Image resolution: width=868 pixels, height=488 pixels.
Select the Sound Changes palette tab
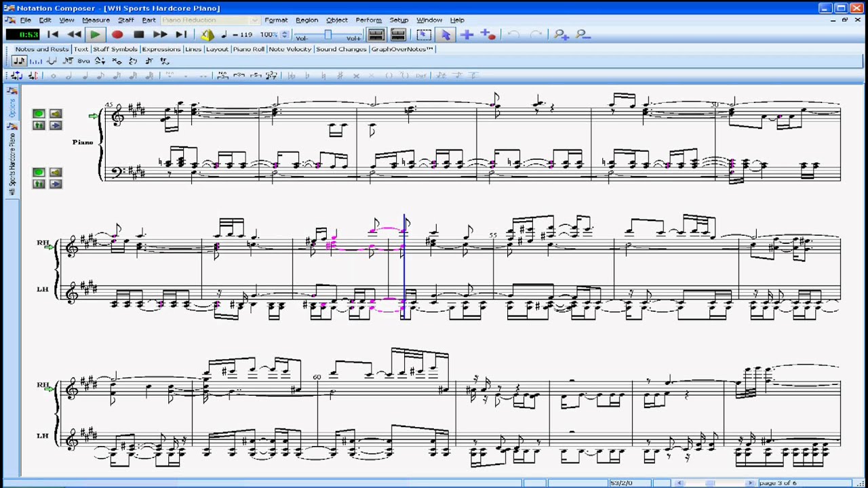click(x=341, y=49)
